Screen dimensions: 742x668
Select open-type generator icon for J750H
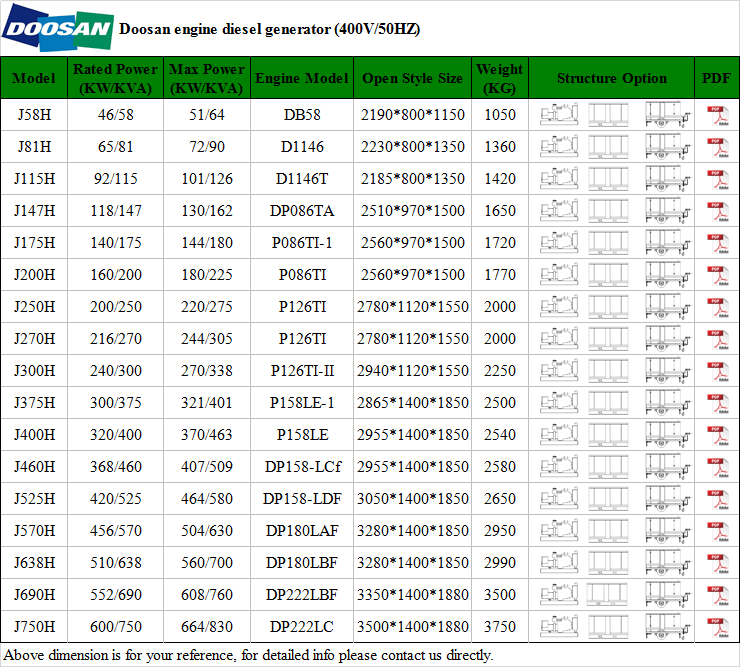(559, 627)
